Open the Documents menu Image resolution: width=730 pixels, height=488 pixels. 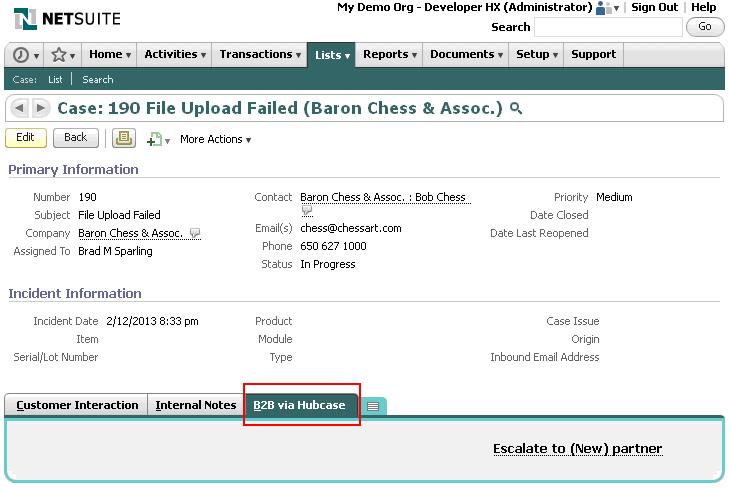466,54
